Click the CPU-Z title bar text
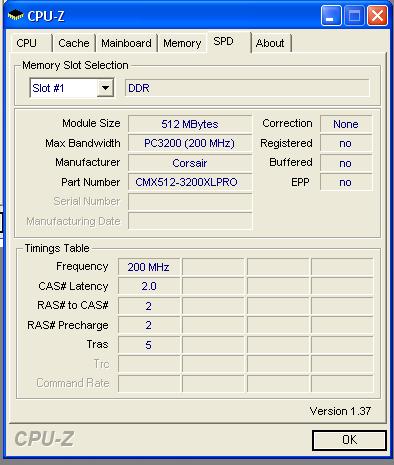The height and width of the screenshot is (465, 394). 46,16
